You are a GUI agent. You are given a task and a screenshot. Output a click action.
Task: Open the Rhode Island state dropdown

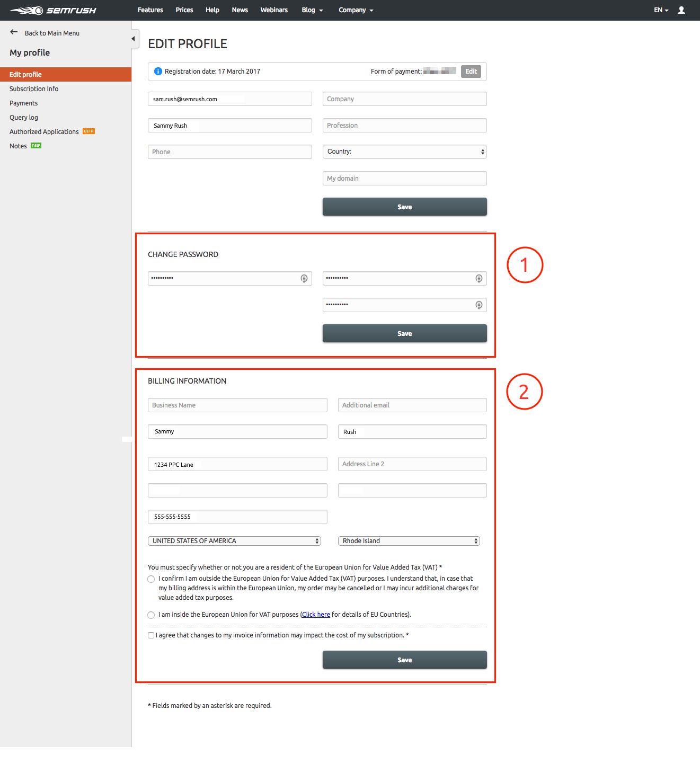(x=409, y=541)
